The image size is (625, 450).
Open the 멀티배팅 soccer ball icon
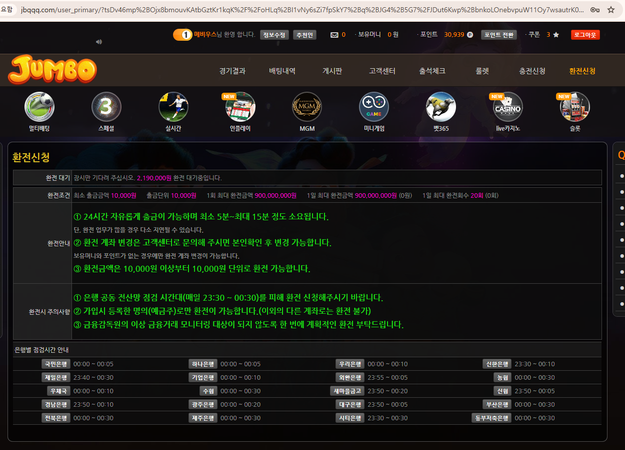pos(39,107)
